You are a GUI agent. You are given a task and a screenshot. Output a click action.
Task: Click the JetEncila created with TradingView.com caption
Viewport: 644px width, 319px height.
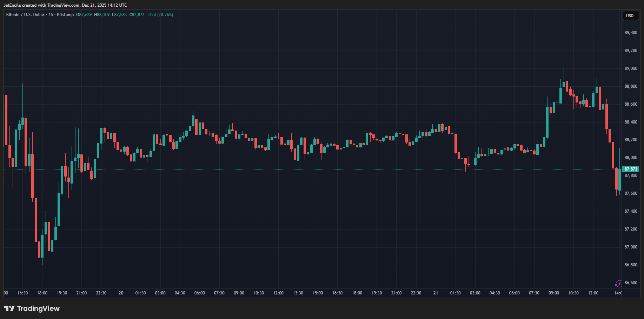click(x=65, y=5)
